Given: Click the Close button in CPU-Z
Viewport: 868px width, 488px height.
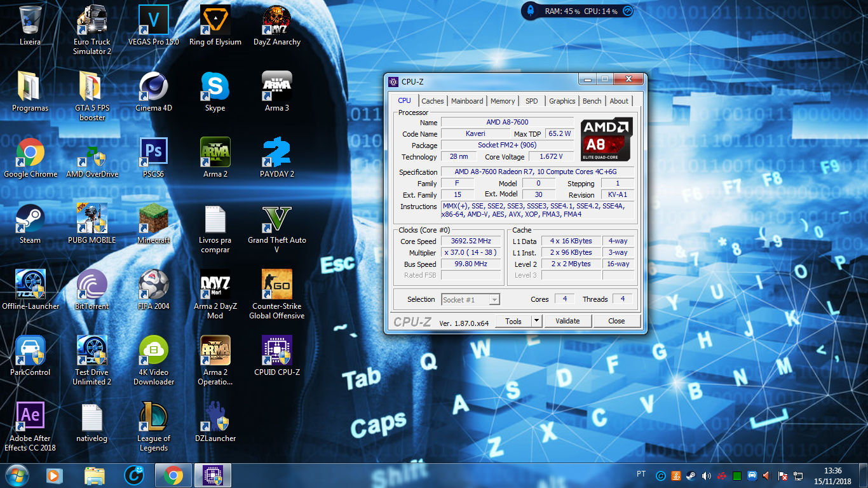Looking at the screenshot, I should 616,321.
